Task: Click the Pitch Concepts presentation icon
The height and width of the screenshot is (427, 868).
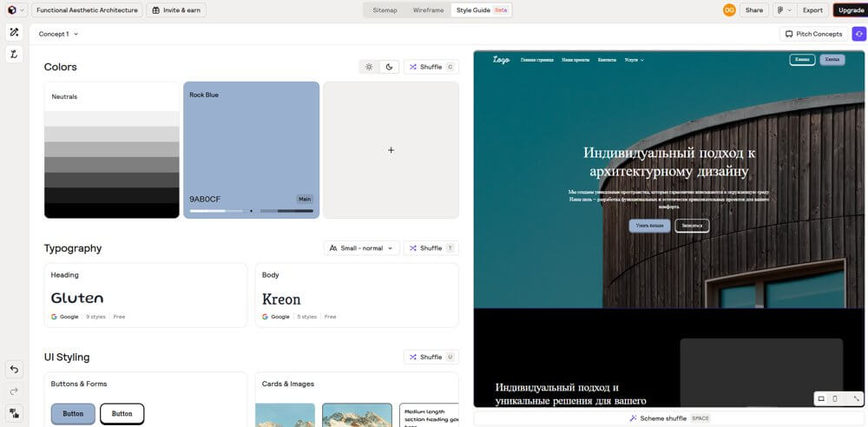Action: click(789, 34)
